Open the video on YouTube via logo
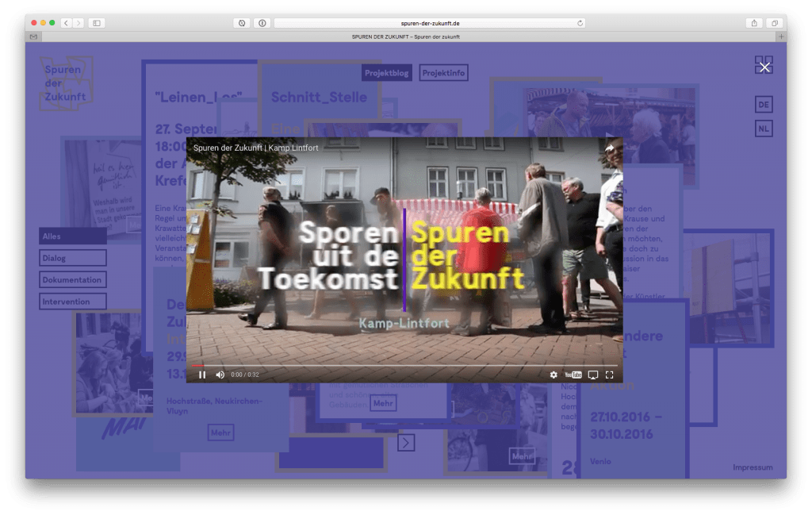Screen dimensions: 812x515 point(573,375)
